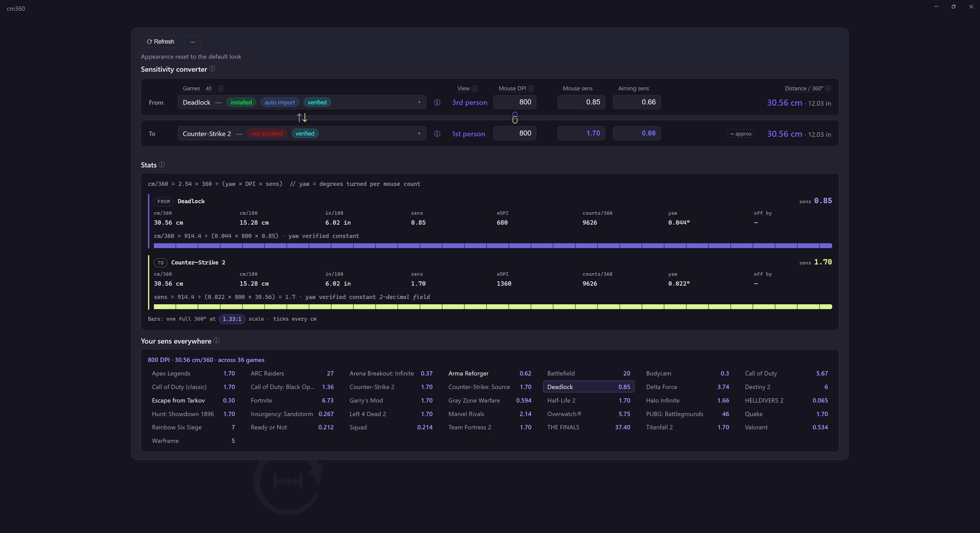Click the 1.23:1 scale pill
This screenshot has height=533, width=980.
232,319
